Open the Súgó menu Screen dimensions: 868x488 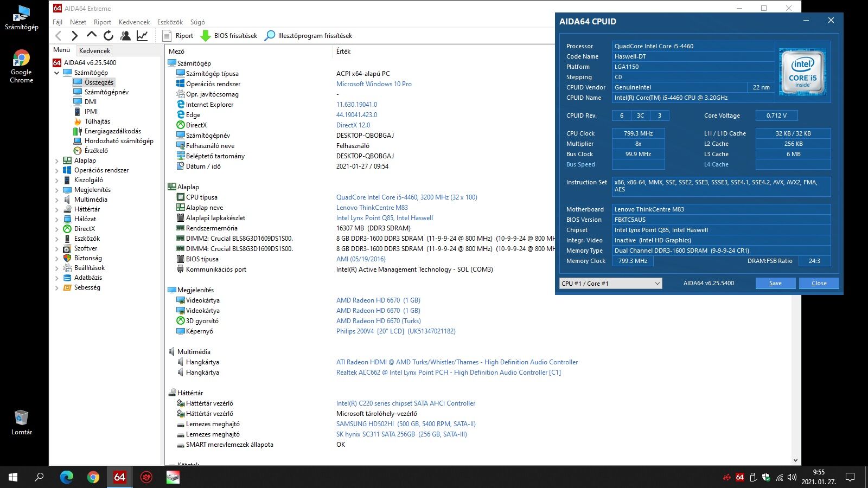(197, 22)
